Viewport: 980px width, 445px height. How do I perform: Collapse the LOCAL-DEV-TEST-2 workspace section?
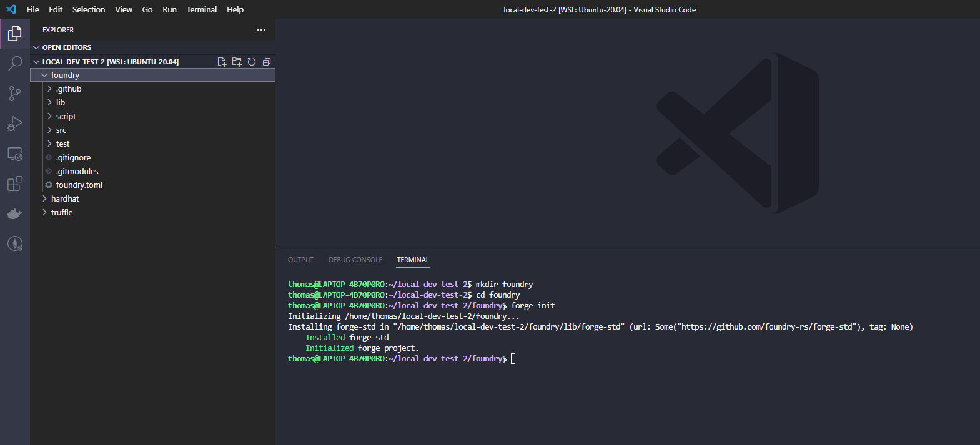click(x=36, y=62)
